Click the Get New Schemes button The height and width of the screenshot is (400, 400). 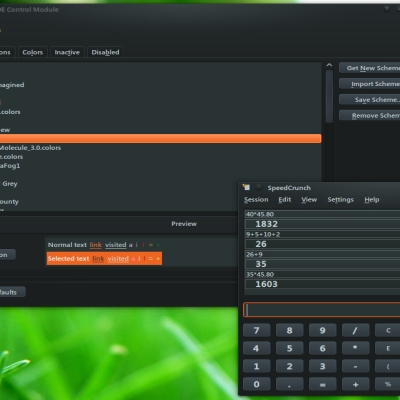[x=370, y=68]
